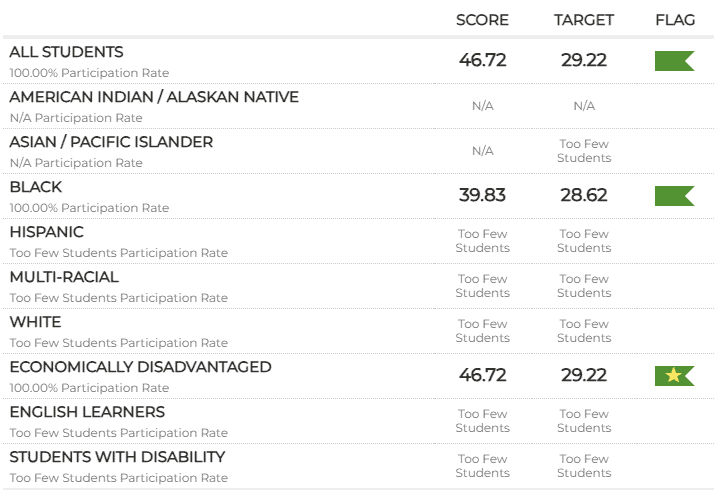Viewport: 721px width, 497px height.
Task: Select the ENGLISH LEARNERS label
Action: click(87, 412)
